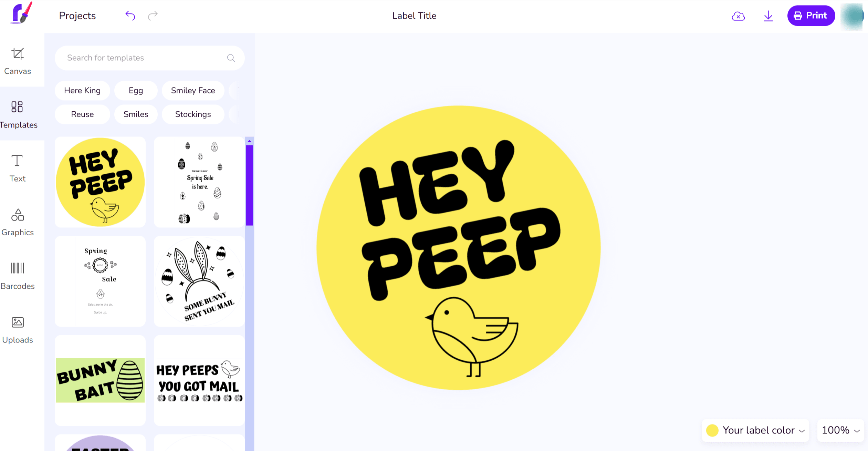Screen dimensions: 868x451
Task: Click the yellow label color swatch
Action: pos(712,430)
